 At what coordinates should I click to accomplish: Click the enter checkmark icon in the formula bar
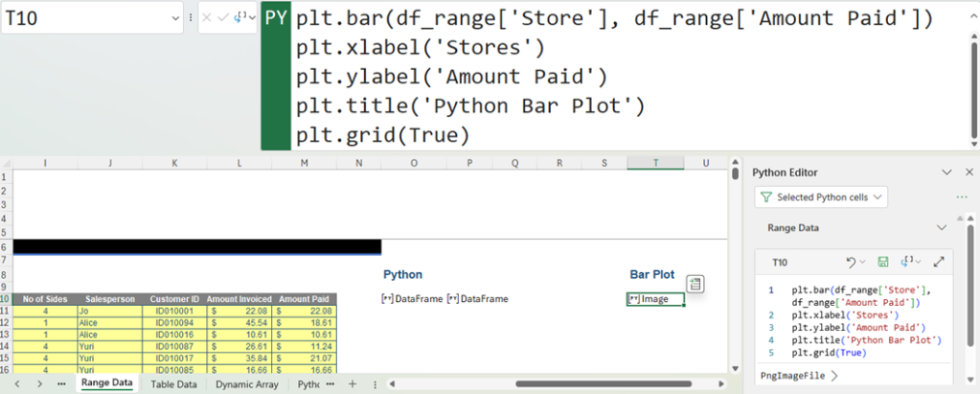(x=222, y=18)
